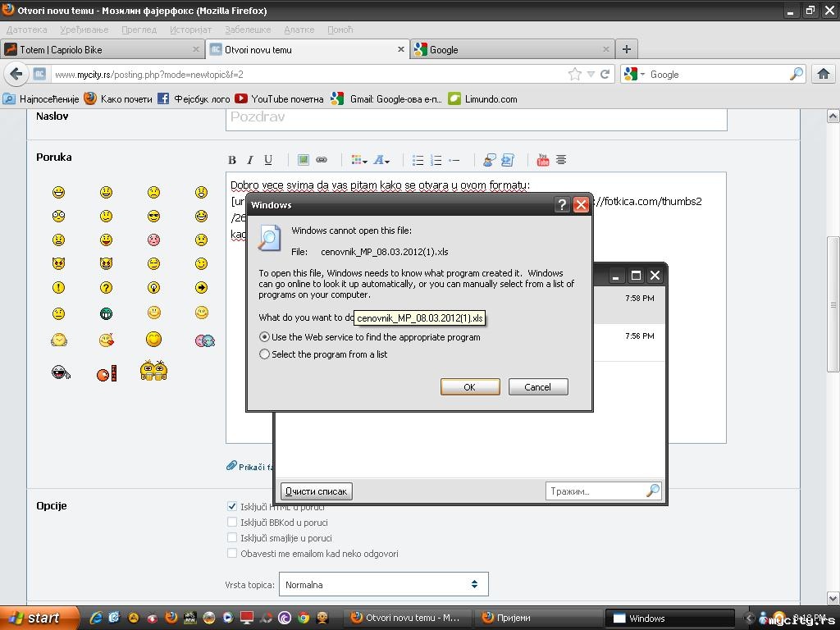
Task: Open the URL bar history dropdown arrow
Action: click(x=591, y=75)
